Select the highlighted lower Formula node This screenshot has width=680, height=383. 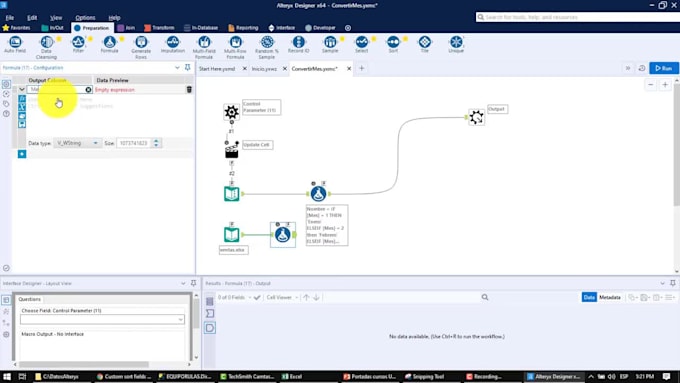(283, 235)
